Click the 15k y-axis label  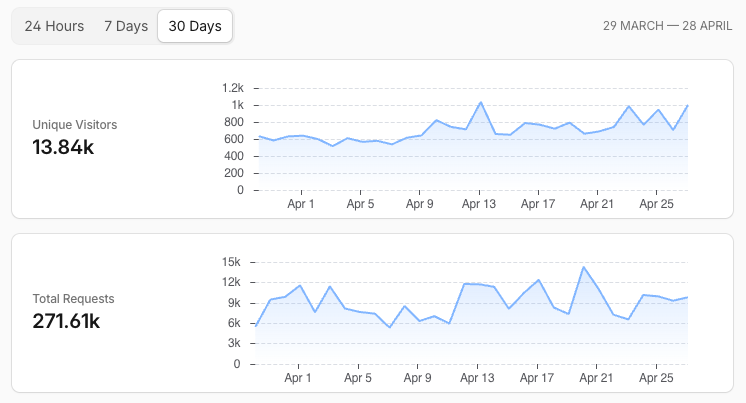pyautogui.click(x=231, y=262)
